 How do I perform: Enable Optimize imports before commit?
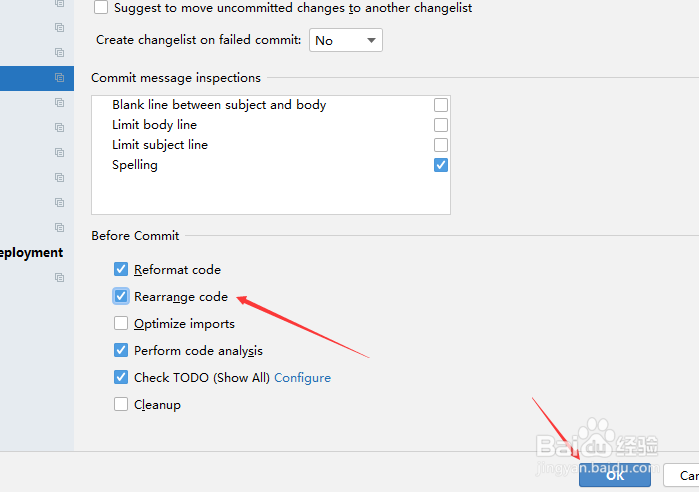121,323
